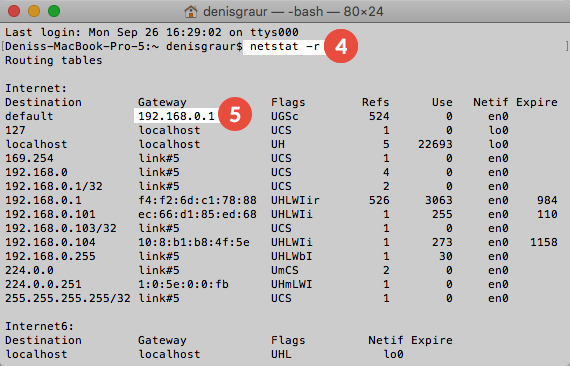
Task: Click the 'default' destination entry
Action: coord(29,116)
